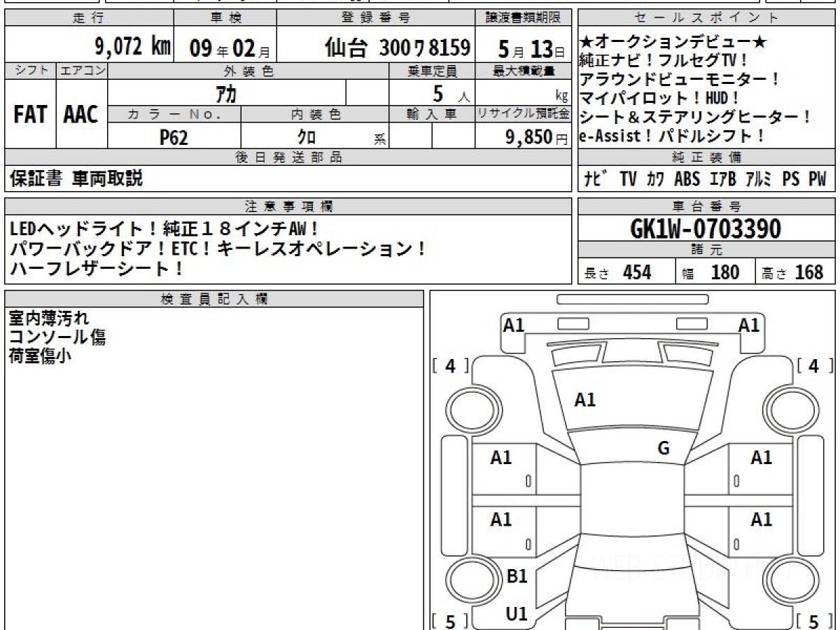Select the interior color value クロ
The width and height of the screenshot is (840, 630).
click(x=307, y=137)
